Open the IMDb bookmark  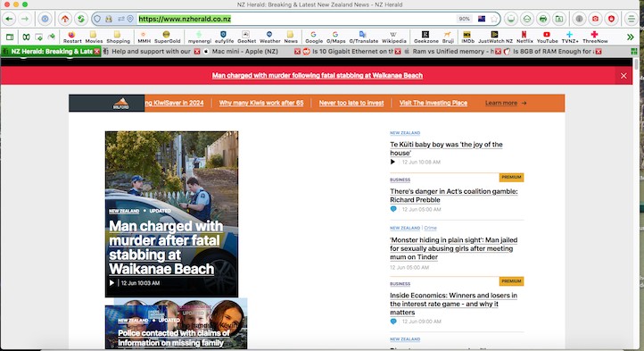[x=467, y=38]
